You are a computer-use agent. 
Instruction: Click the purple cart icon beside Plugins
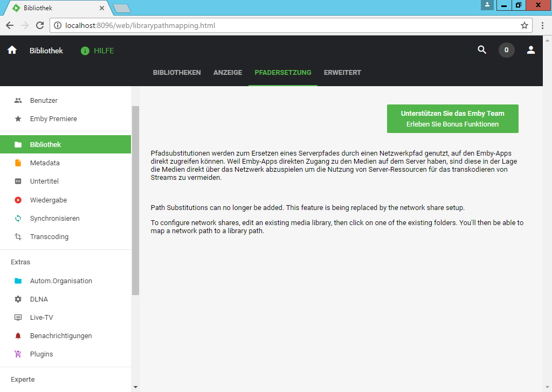(x=18, y=354)
